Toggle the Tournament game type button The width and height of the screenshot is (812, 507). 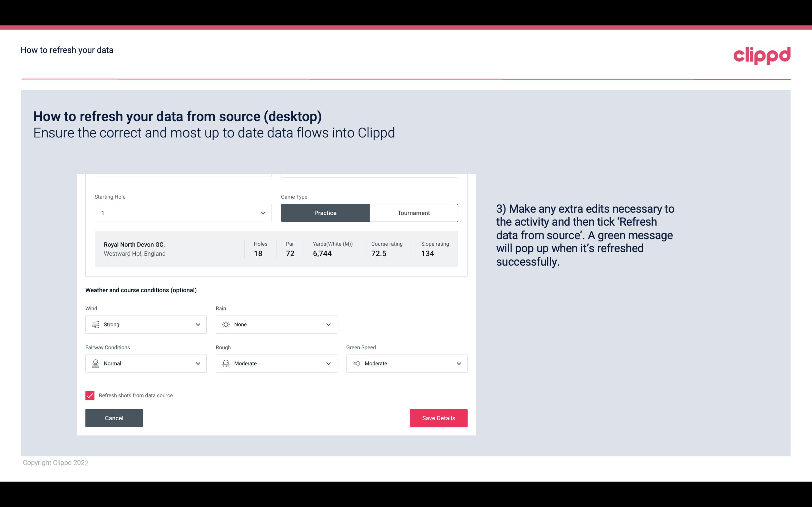[x=413, y=213]
